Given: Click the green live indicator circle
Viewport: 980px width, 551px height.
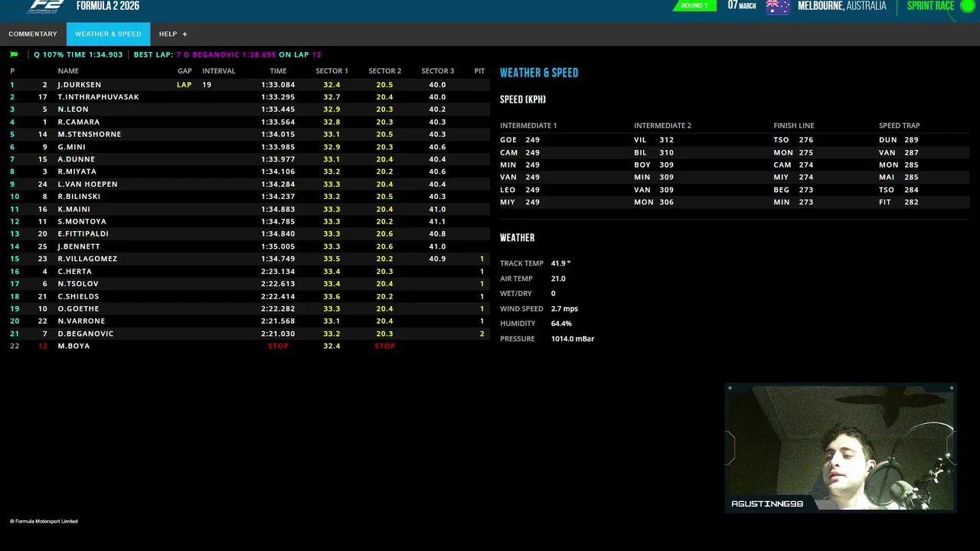Looking at the screenshot, I should point(967,7).
